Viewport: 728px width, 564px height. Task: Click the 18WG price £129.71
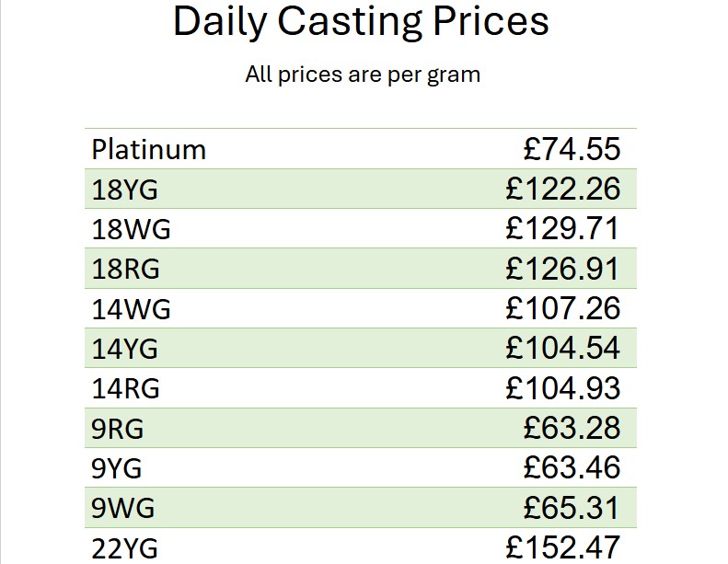coord(563,229)
